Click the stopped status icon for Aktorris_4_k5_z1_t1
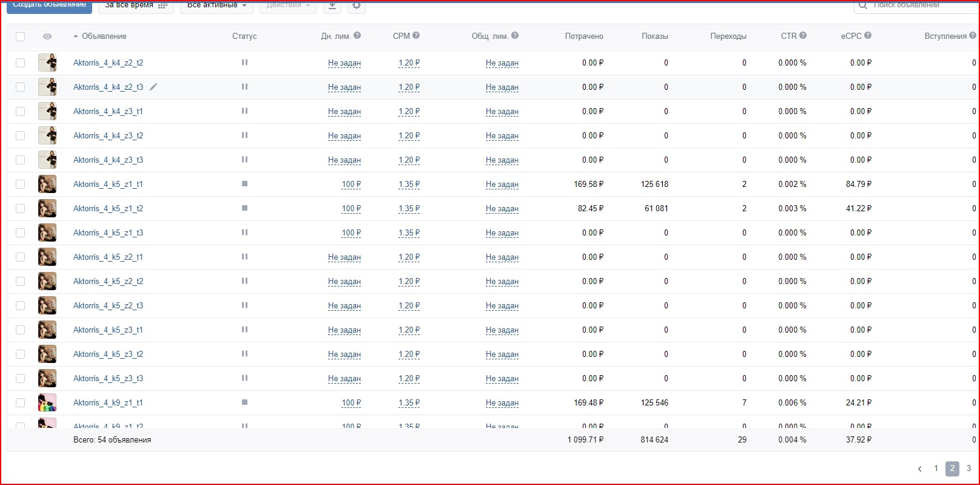Screen dimensions: 980x485 (244, 184)
